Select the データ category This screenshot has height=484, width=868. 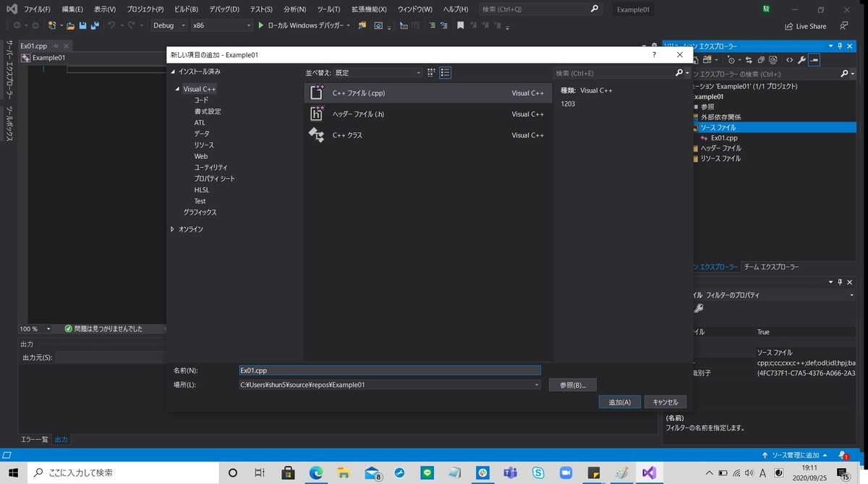coord(202,134)
